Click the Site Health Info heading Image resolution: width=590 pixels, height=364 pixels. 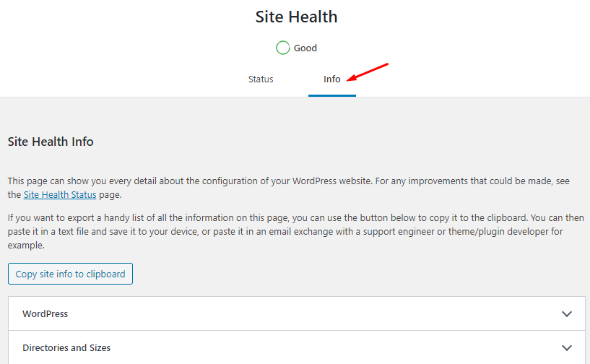51,142
